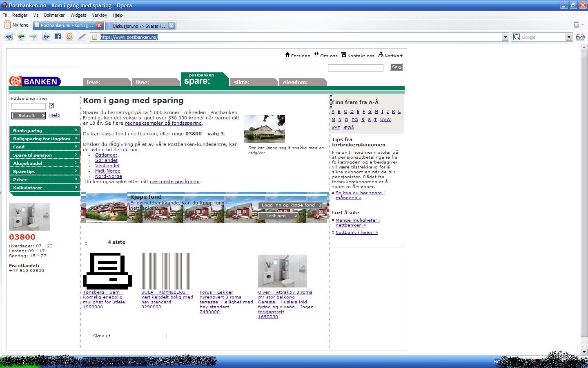Go back with the green left arrow
588x368 pixels.
pos(21,37)
